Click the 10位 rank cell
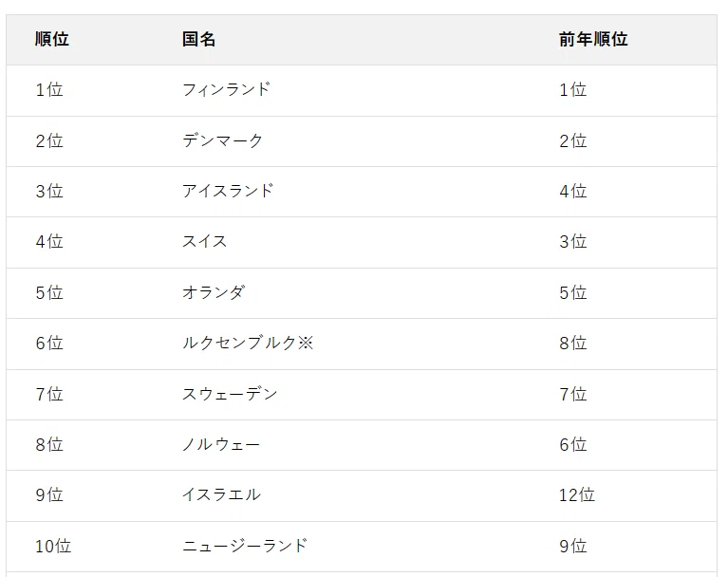The width and height of the screenshot is (728, 577). 53,546
